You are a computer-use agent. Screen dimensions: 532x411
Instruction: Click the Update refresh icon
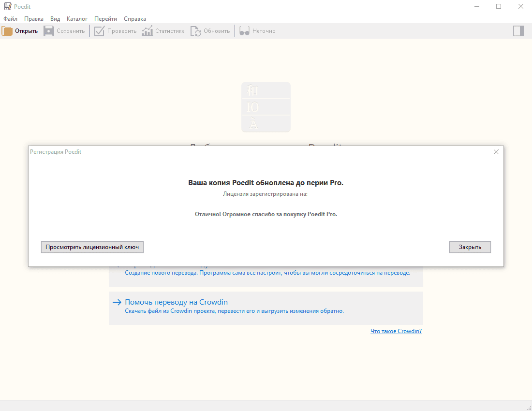coord(195,31)
